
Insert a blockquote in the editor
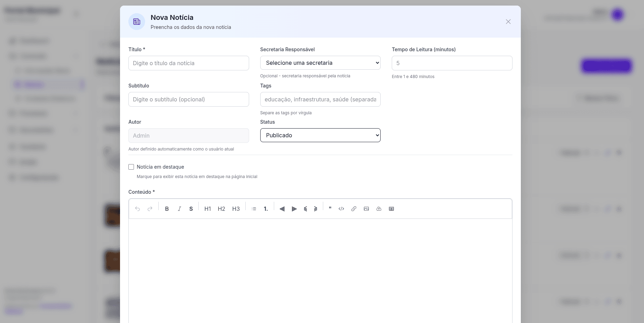point(330,209)
